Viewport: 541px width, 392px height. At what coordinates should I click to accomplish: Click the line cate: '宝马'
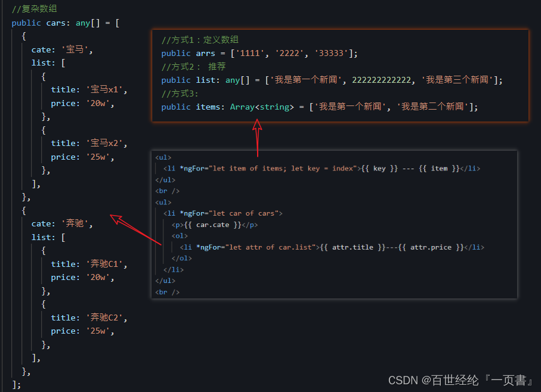click(x=62, y=49)
